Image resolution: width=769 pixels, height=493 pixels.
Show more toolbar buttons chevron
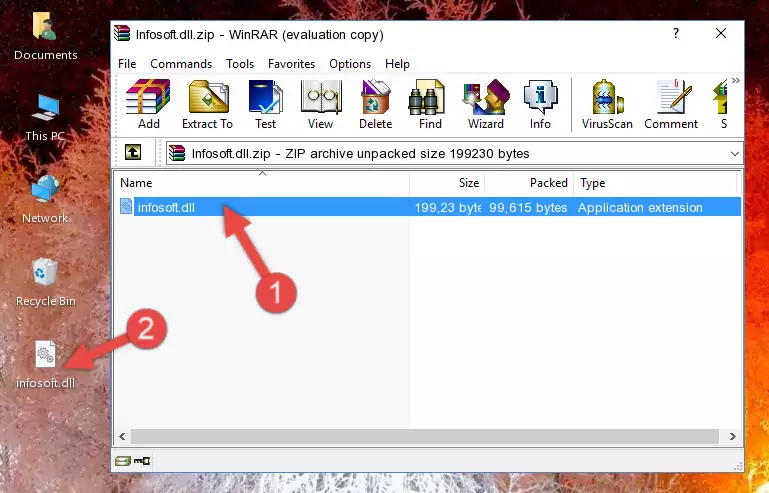pos(736,80)
